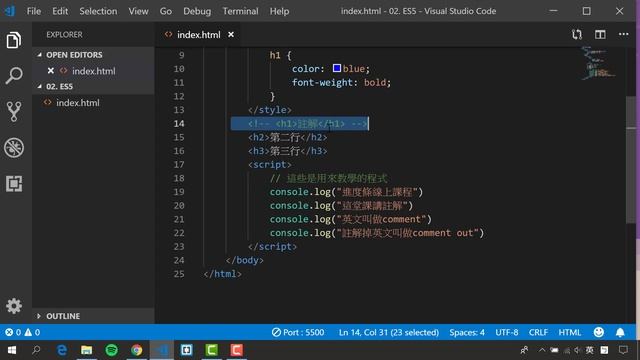Image resolution: width=640 pixels, height=360 pixels.
Task: Click the volume icon in system tray
Action: click(577, 350)
